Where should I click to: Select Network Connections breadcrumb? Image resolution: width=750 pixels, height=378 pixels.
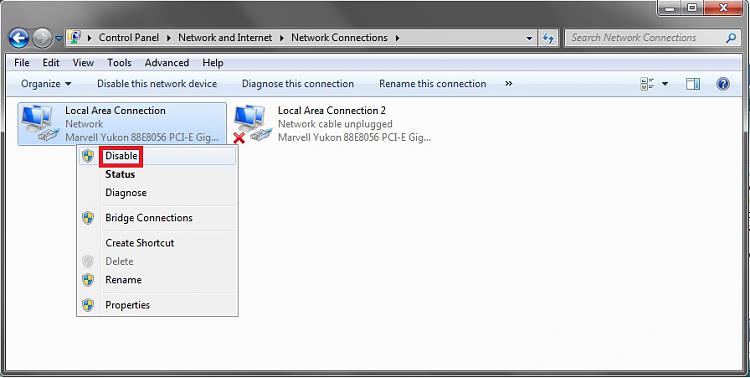[339, 37]
